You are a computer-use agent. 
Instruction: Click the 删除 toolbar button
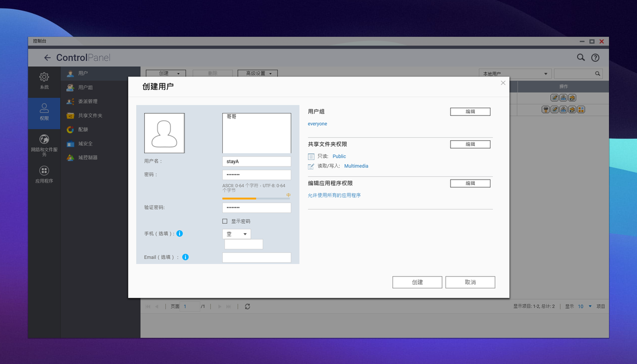click(213, 73)
